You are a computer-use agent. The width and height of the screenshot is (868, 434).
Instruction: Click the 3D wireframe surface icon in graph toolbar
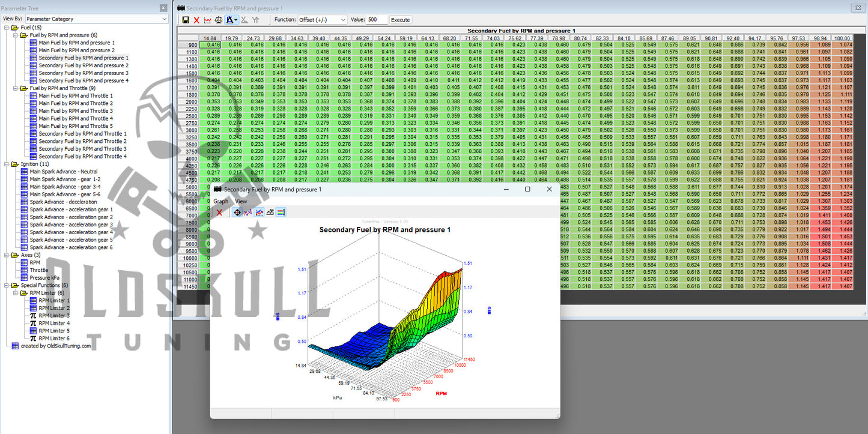point(270,212)
